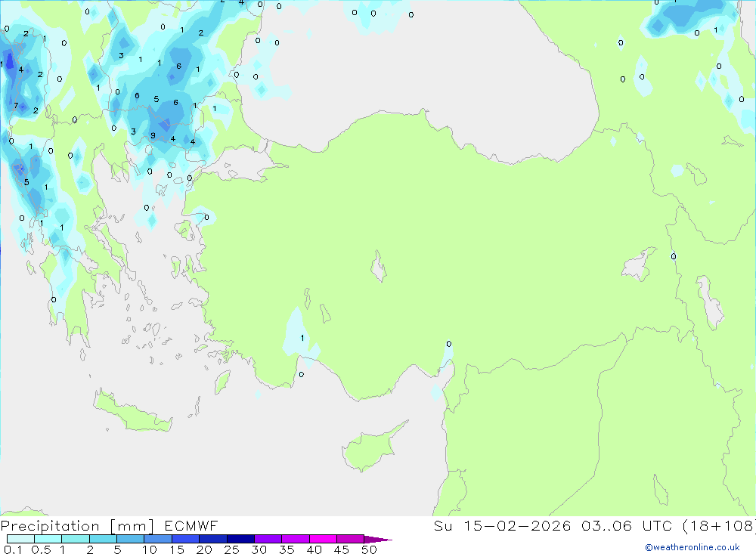Click the 45–50 mm legend color swatch
Viewport: 756px width, 554px height.
tap(351, 539)
